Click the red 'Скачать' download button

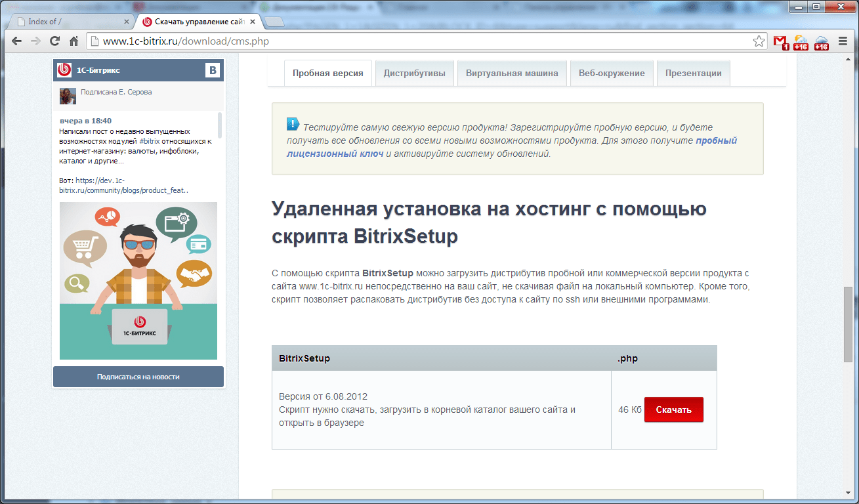click(674, 409)
